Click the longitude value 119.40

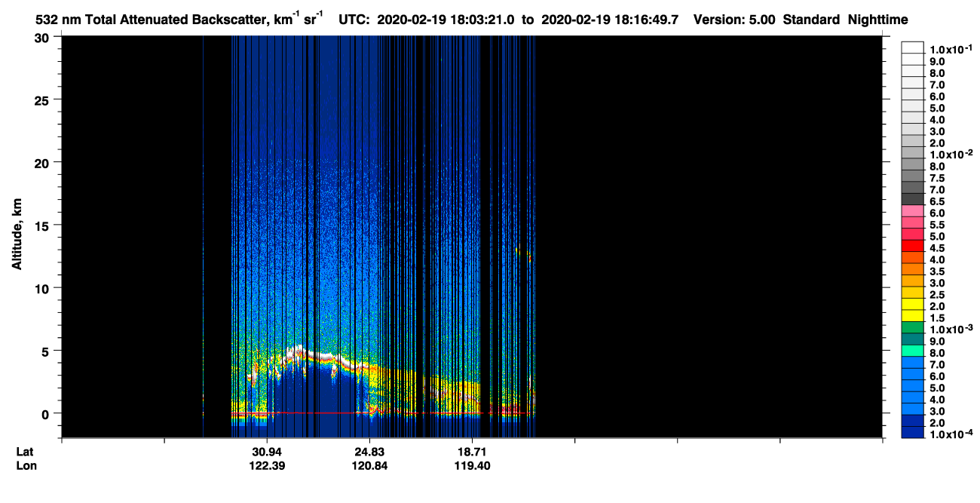tap(471, 465)
